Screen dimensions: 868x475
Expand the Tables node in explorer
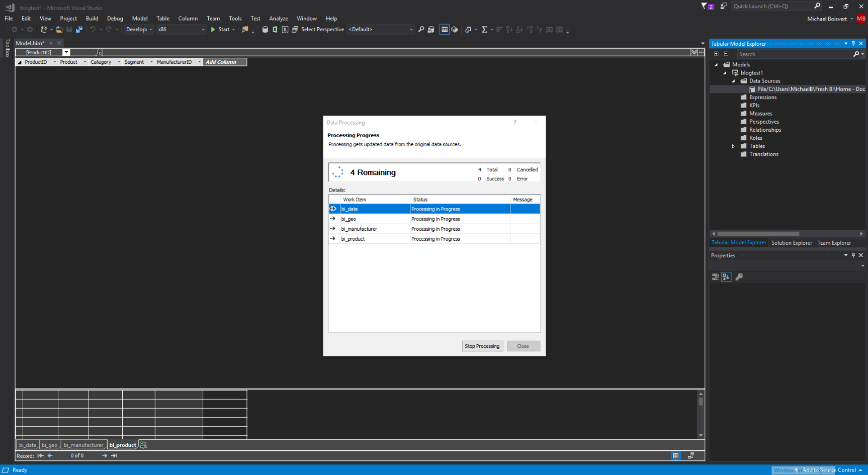click(x=733, y=146)
